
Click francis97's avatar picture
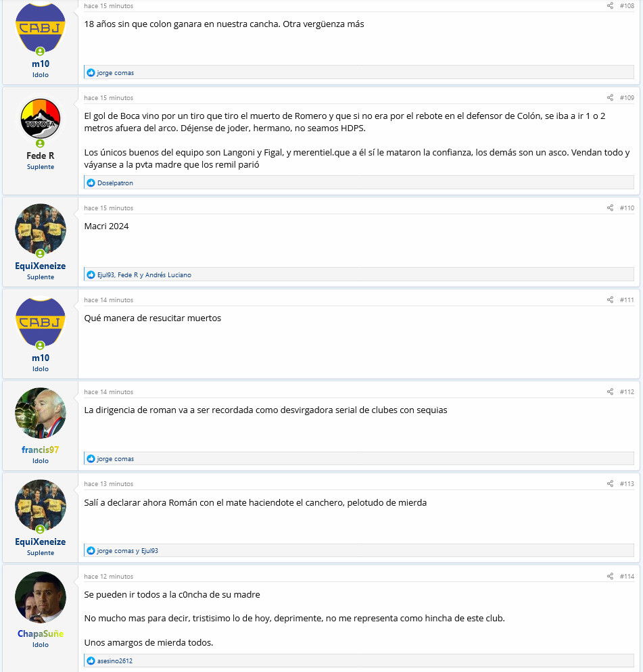pos(41,413)
